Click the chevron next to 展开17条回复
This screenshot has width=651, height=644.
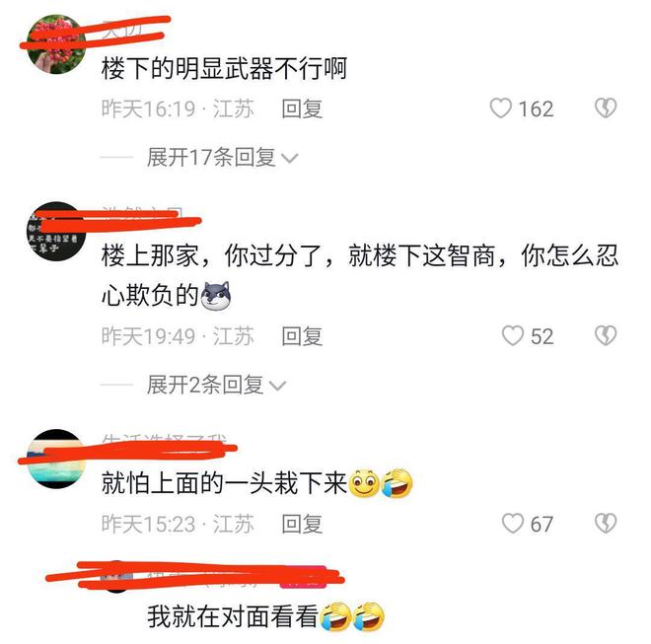289,158
